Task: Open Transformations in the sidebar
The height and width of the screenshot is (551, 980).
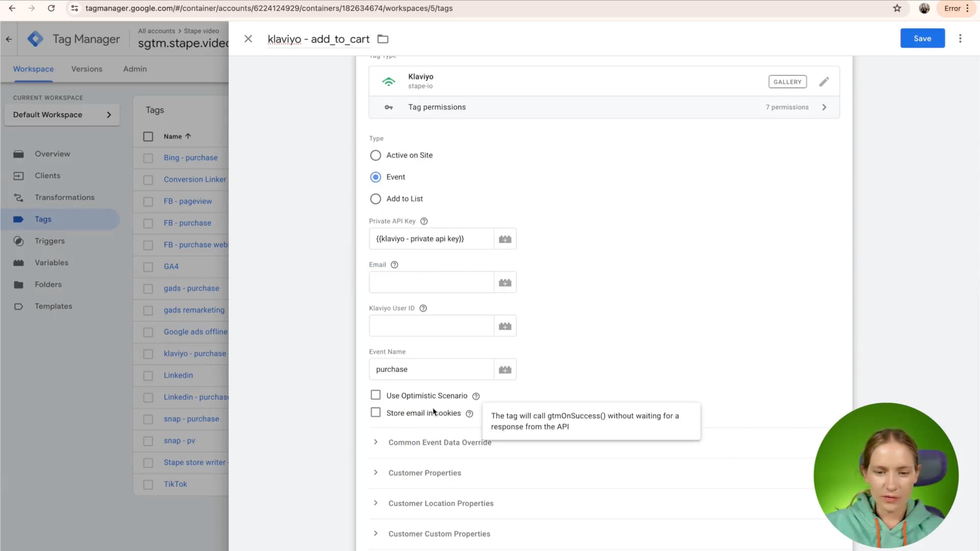Action: (x=64, y=197)
